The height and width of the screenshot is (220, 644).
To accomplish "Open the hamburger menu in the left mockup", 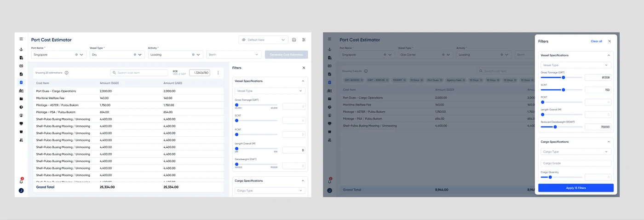I will tap(21, 39).
